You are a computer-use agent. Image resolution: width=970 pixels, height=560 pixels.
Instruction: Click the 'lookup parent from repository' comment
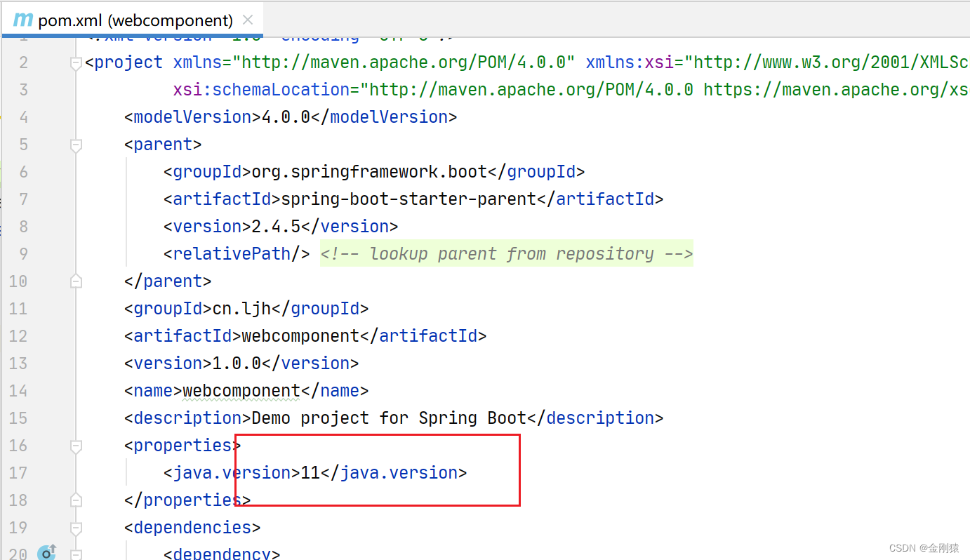click(x=507, y=254)
